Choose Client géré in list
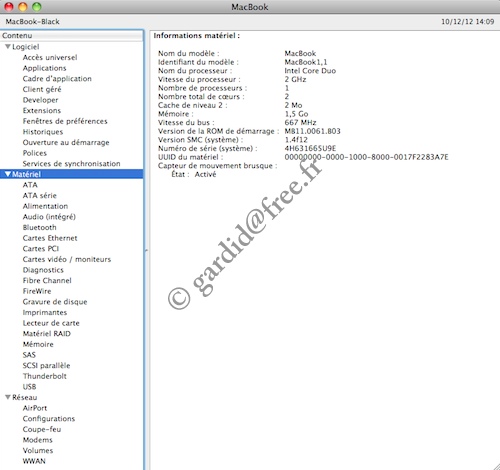Image resolution: width=500 pixels, height=470 pixels. tap(42, 89)
